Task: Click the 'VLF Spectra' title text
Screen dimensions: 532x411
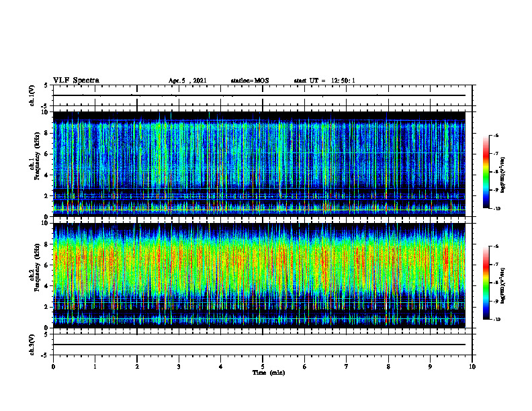Action: 76,81
